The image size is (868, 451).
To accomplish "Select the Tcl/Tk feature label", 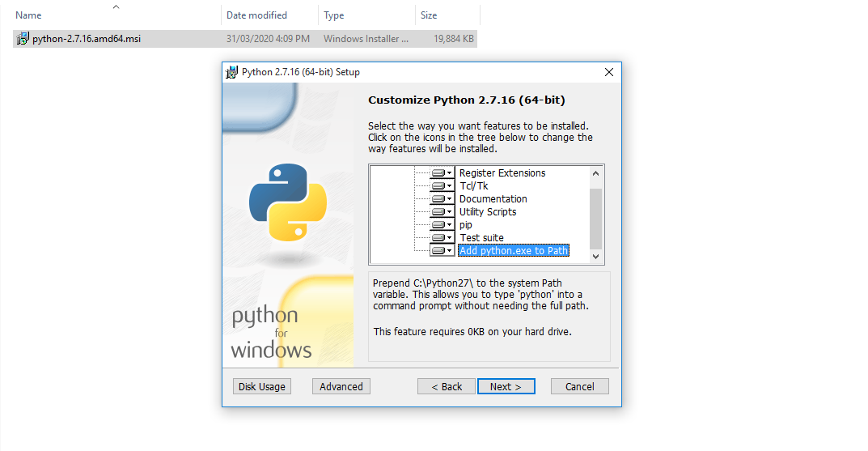I will 474,186.
